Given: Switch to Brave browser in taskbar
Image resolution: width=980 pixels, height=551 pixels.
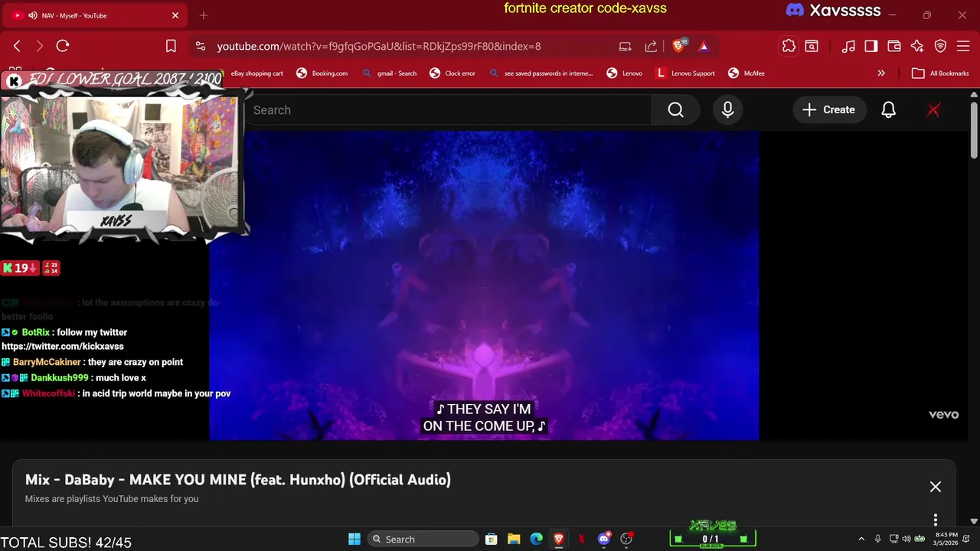Looking at the screenshot, I should [559, 539].
